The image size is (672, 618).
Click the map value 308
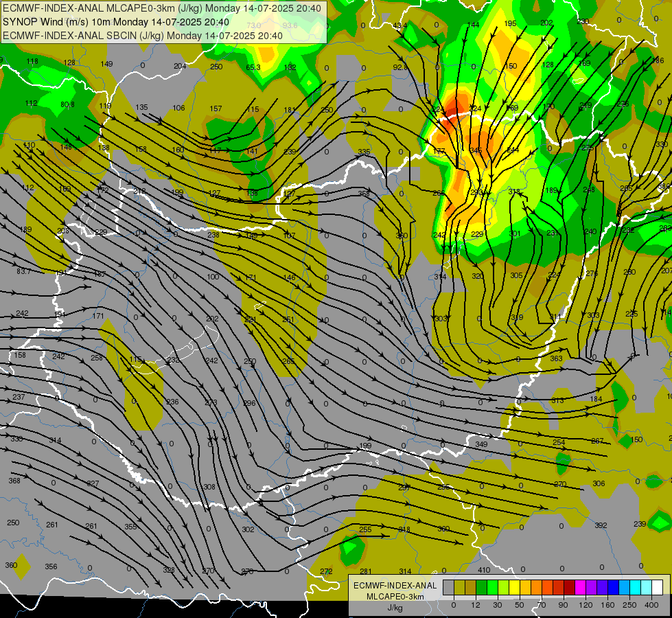coord(209,487)
